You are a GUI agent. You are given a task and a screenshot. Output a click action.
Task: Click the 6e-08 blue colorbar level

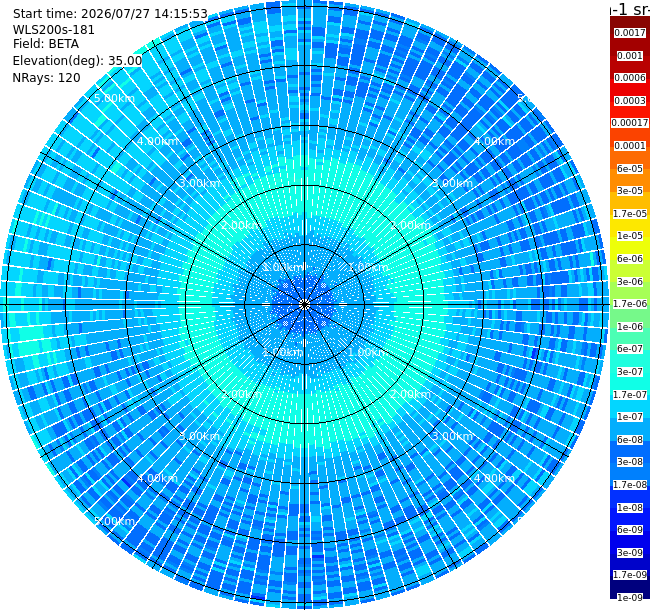(630, 440)
